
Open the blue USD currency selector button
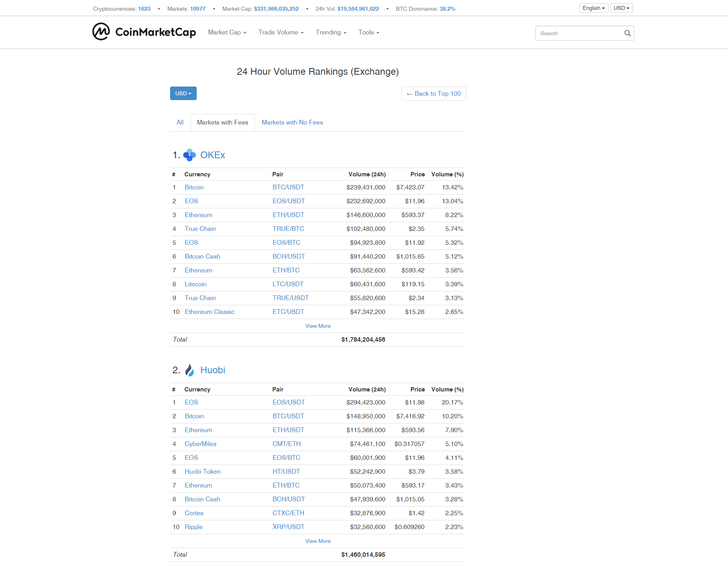pos(183,93)
